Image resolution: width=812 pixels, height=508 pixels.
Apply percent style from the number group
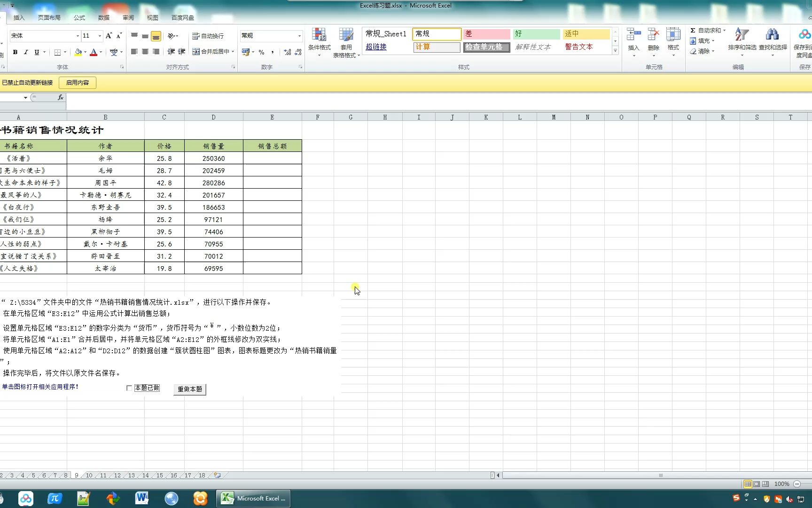(x=261, y=52)
